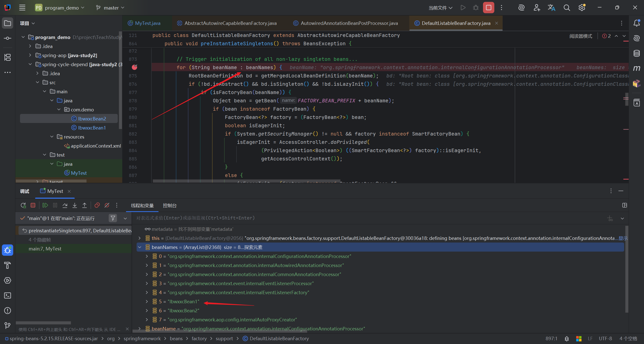Toggle the Mute Breakpoints button
Image resolution: width=644 pixels, height=344 pixels.
pos(107,205)
